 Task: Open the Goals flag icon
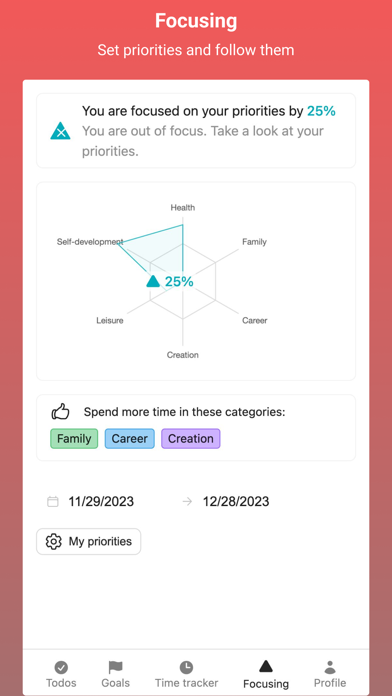pos(115,667)
